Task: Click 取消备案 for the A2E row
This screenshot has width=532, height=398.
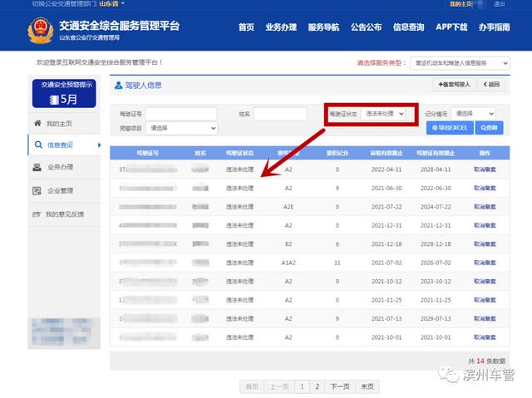Action: (x=485, y=207)
